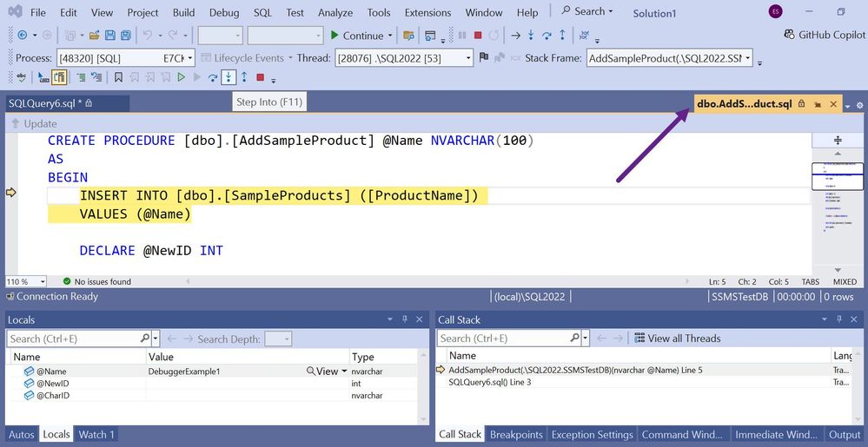
Task: Switch to the Breakpoints tab
Action: pos(516,434)
